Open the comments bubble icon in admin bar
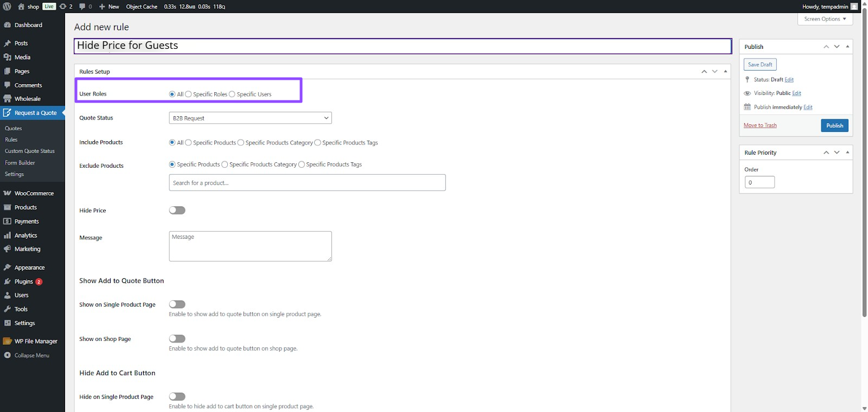The image size is (868, 412). pyautogui.click(x=82, y=7)
